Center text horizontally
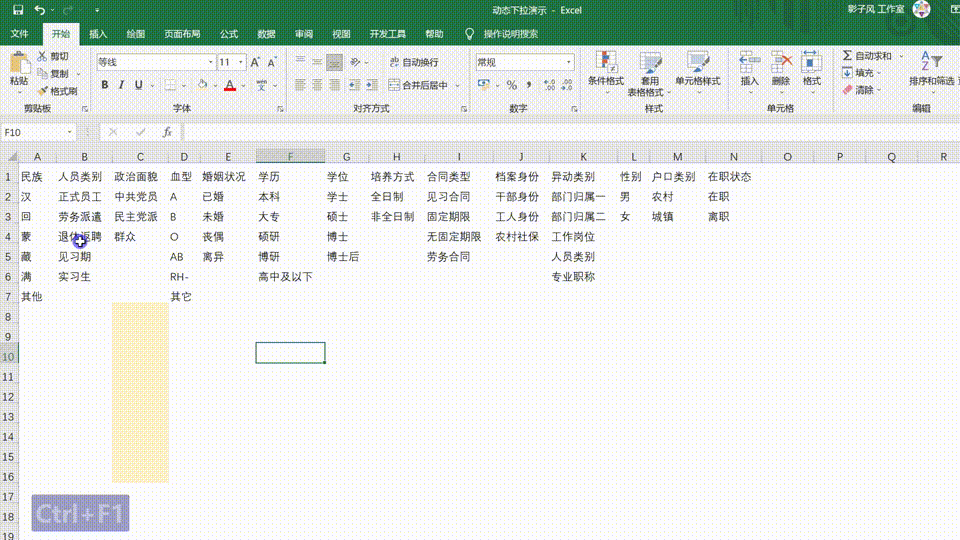The width and height of the screenshot is (960, 540). (x=317, y=85)
